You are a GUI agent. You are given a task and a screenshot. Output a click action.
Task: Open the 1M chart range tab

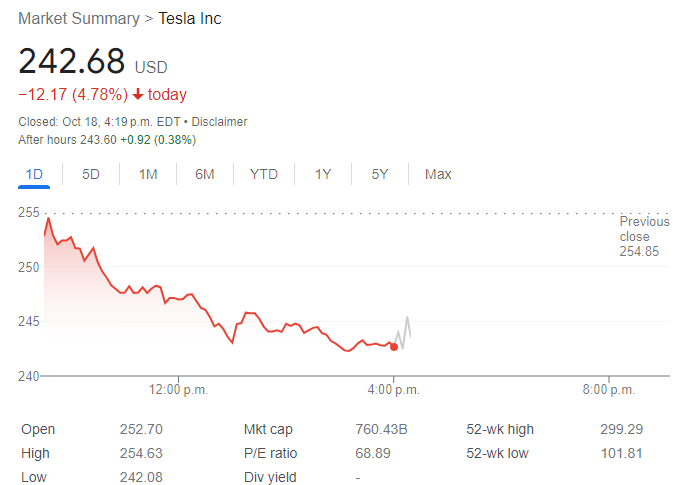pyautogui.click(x=148, y=174)
